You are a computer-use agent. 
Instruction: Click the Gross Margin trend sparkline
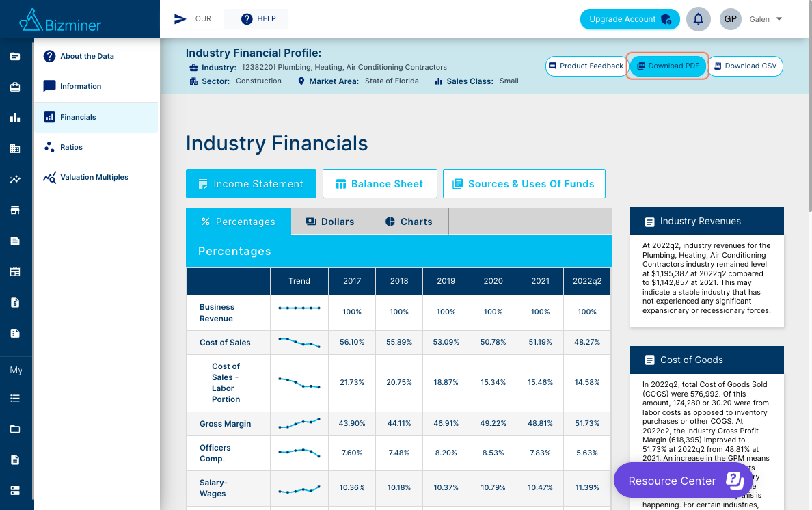(299, 424)
